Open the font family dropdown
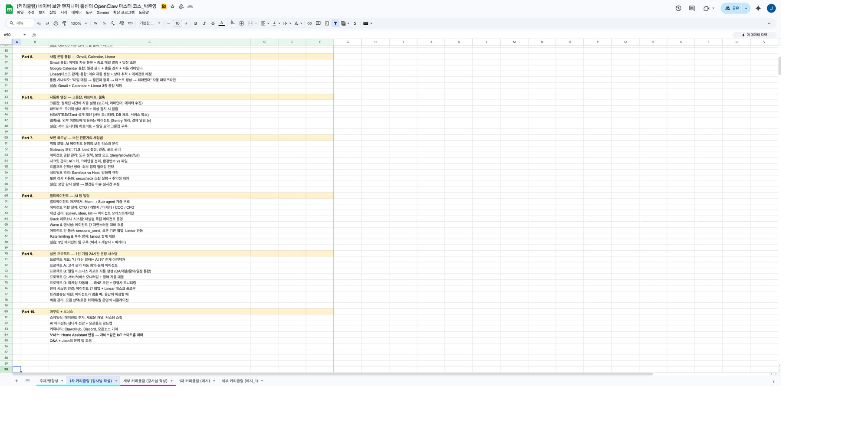This screenshot has width=868, height=429. [150, 23]
